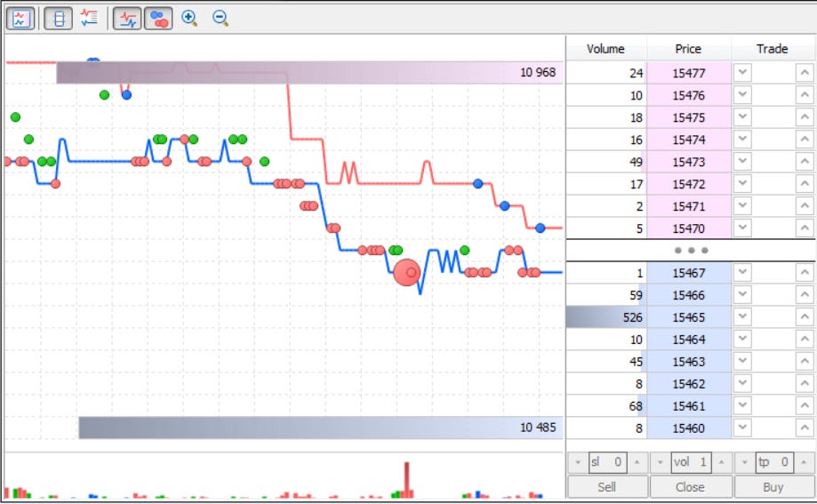Focus the sl input field
Image resolution: width=817 pixels, height=504 pixels.
click(x=607, y=462)
